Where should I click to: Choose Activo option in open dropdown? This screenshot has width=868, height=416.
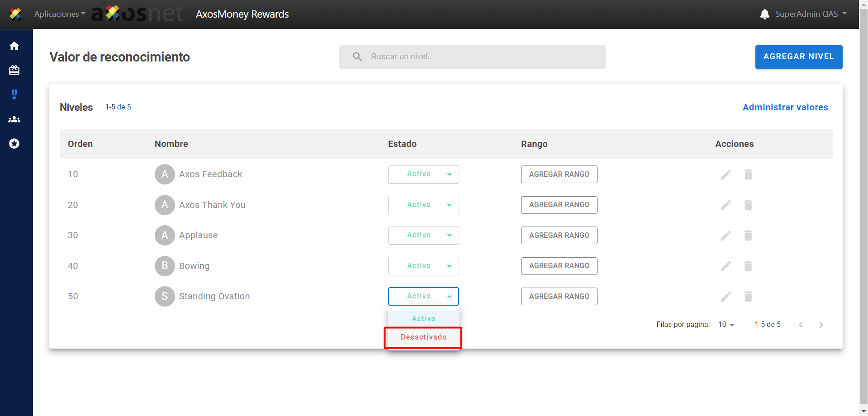click(x=423, y=318)
